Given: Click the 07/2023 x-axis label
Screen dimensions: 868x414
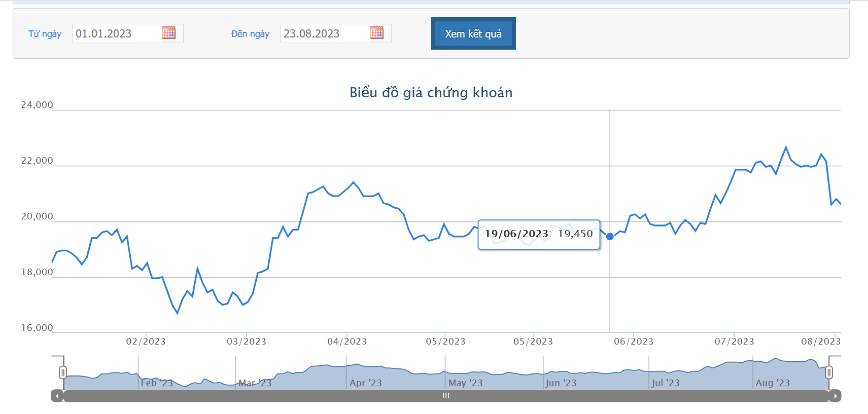Looking at the screenshot, I should pos(734,342).
